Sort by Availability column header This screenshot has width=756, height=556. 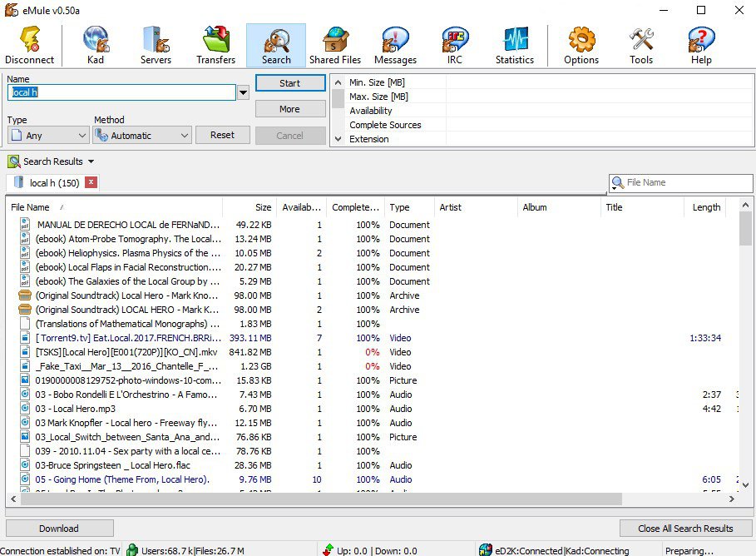tap(302, 207)
